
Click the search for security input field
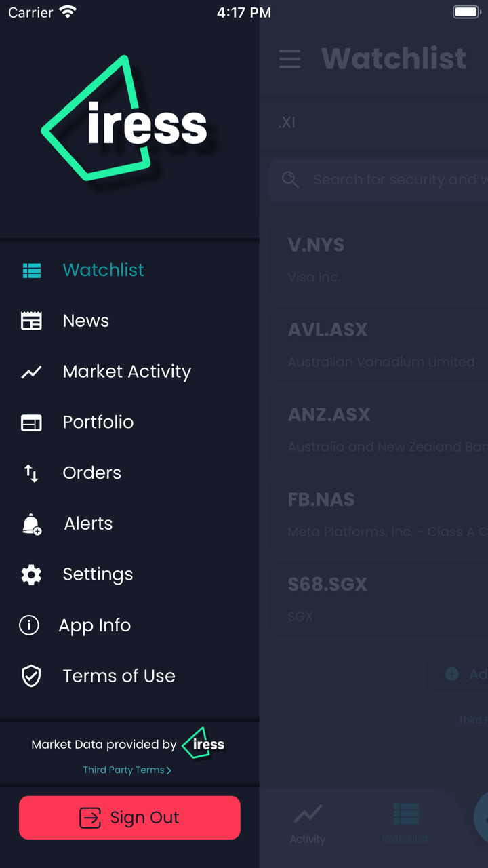pyautogui.click(x=393, y=180)
